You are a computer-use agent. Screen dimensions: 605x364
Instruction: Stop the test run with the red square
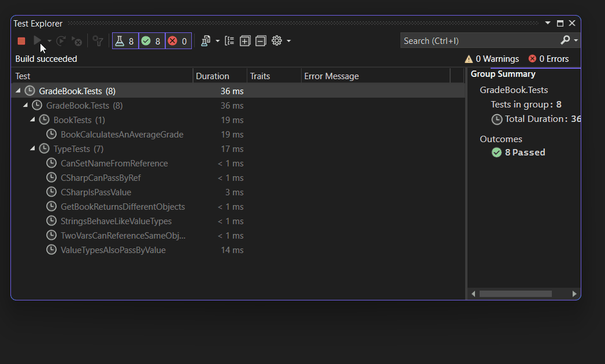[x=21, y=41]
